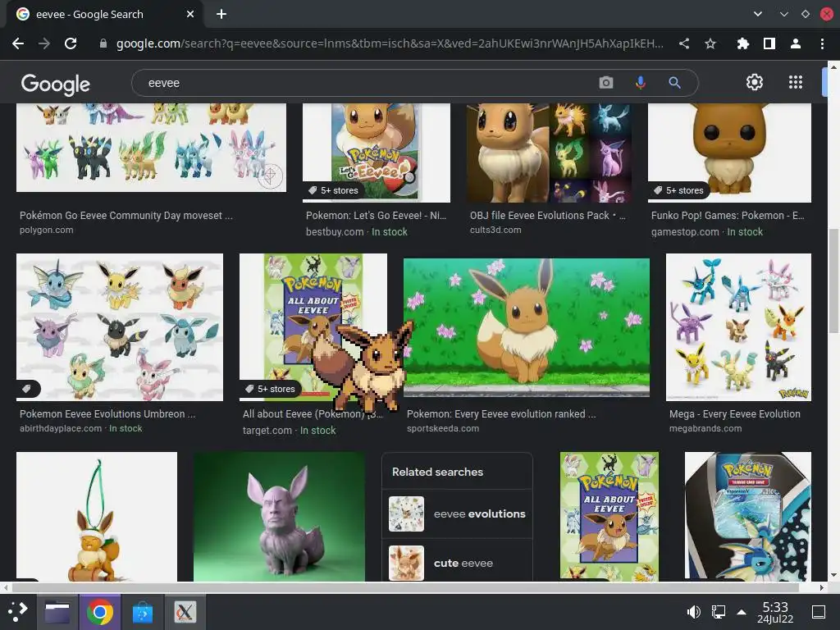Open a new browser tab
The image size is (840, 630).
click(221, 15)
